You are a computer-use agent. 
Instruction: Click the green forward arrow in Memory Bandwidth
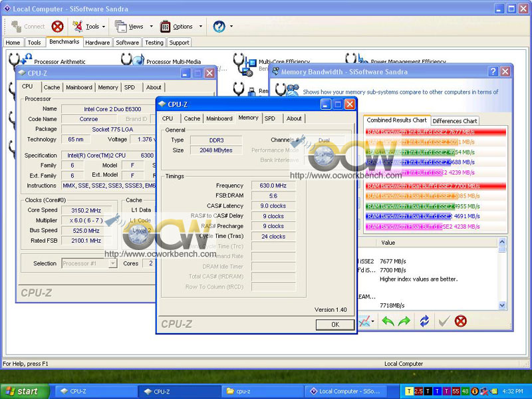tap(404, 321)
